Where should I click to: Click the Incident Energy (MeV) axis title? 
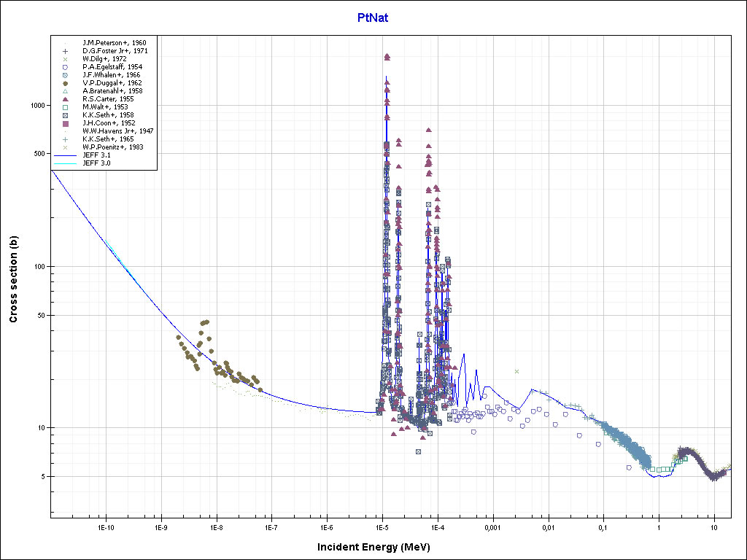373,547
